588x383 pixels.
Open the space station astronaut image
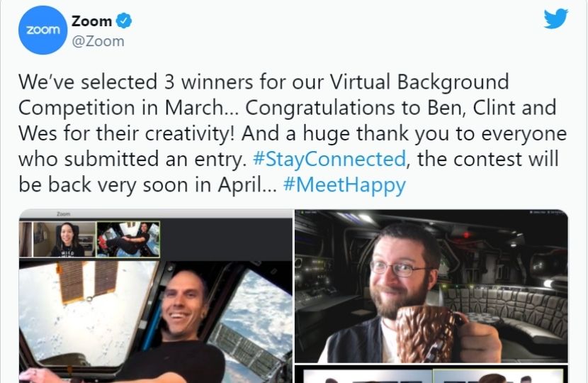click(156, 296)
